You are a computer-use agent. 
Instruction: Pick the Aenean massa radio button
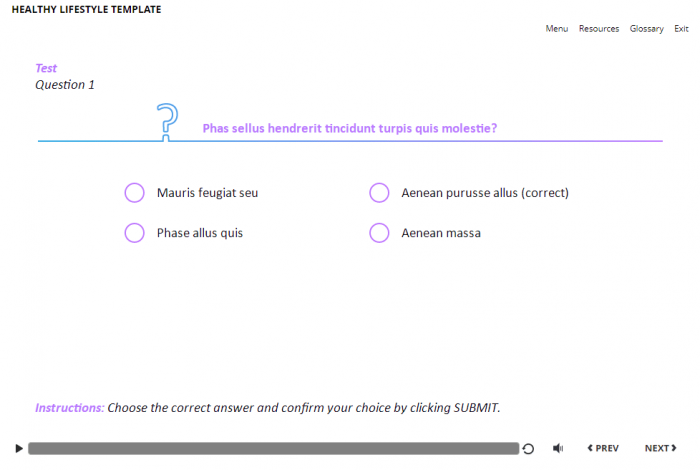click(379, 233)
